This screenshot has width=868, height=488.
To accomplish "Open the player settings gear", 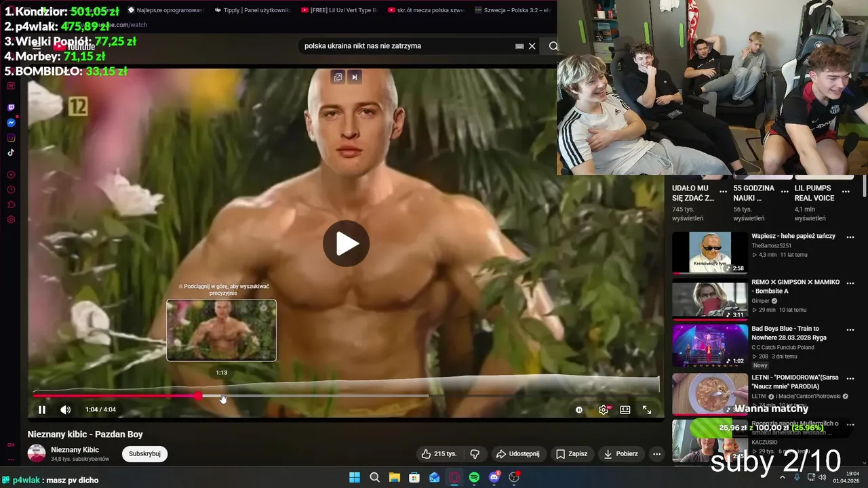I will coord(604,409).
